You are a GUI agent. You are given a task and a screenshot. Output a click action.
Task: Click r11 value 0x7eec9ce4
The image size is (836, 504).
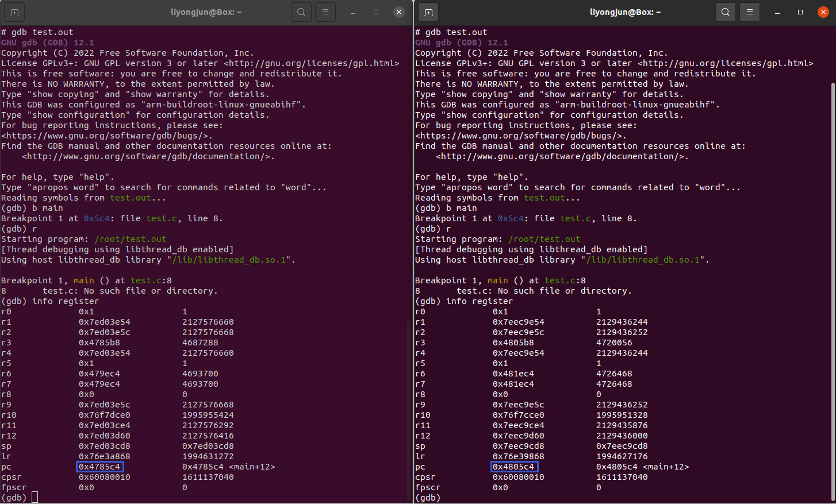pyautogui.click(x=519, y=425)
